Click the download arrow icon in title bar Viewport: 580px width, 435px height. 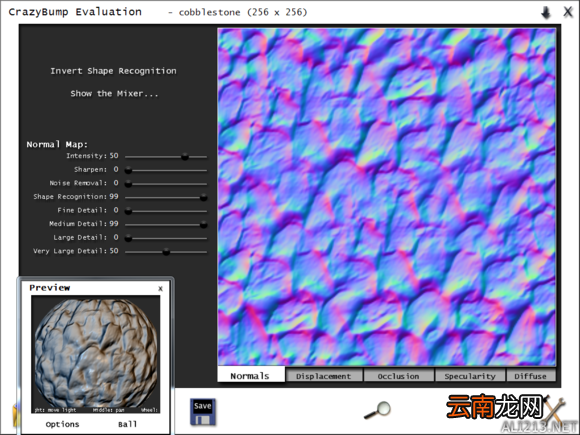(x=546, y=13)
